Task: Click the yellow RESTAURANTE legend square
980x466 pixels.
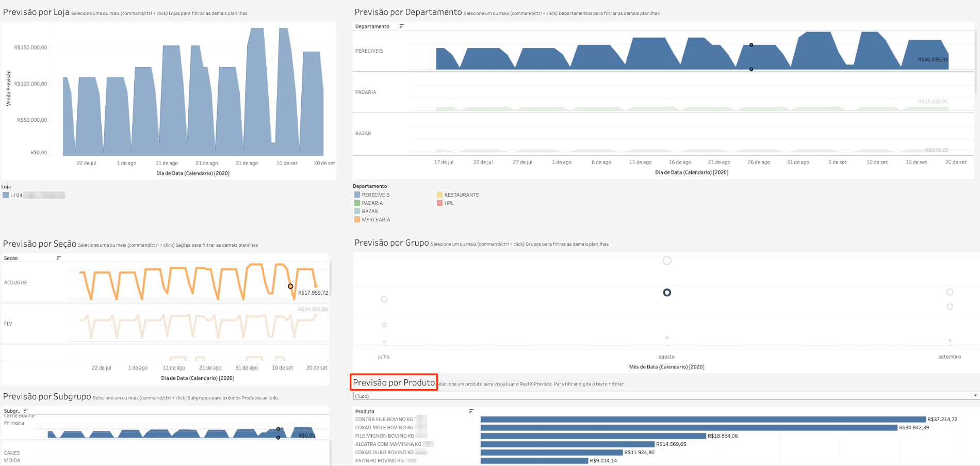Action: pyautogui.click(x=439, y=195)
